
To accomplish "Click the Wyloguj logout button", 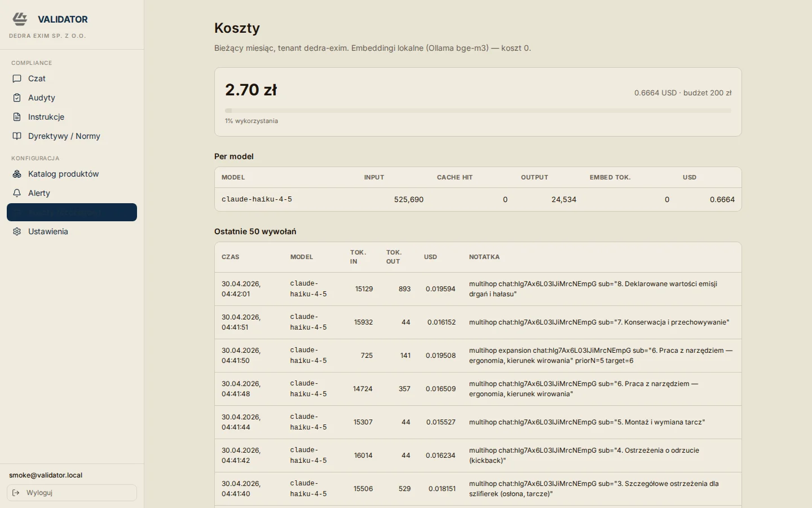I will coord(72,493).
